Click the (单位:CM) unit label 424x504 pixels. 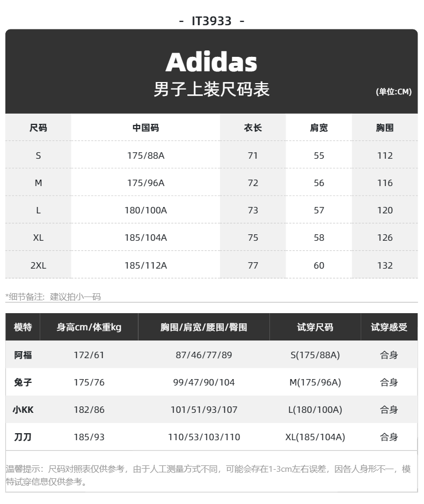(x=393, y=92)
